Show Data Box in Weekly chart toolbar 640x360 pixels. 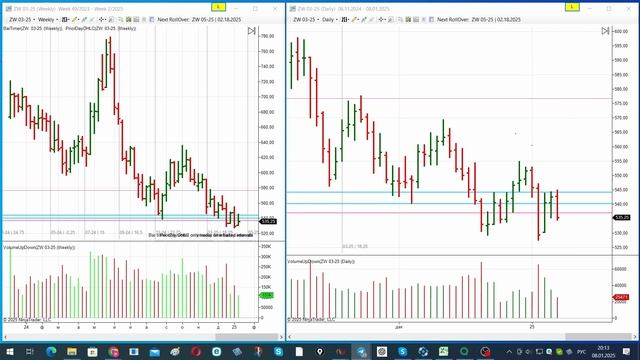120,19
